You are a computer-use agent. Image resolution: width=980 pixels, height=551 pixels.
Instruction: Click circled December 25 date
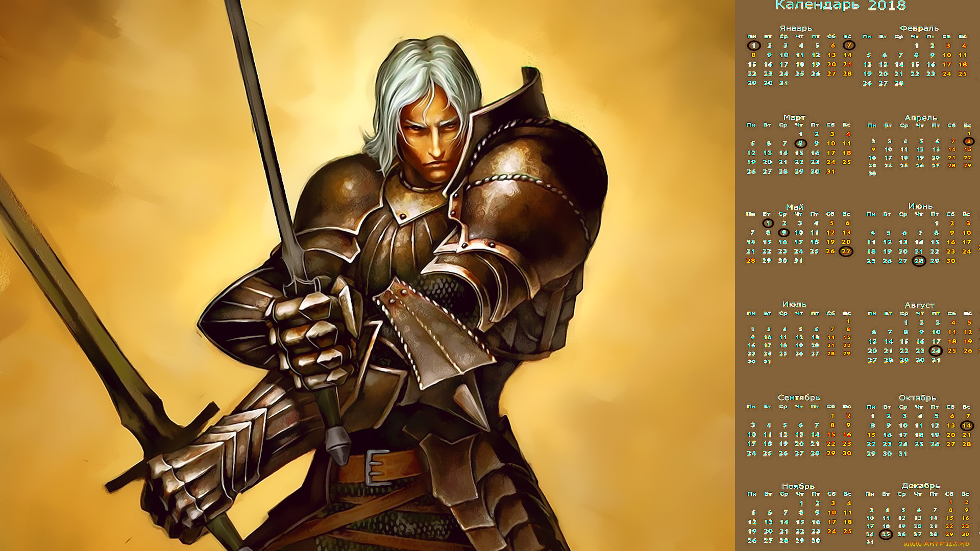pos(886,534)
